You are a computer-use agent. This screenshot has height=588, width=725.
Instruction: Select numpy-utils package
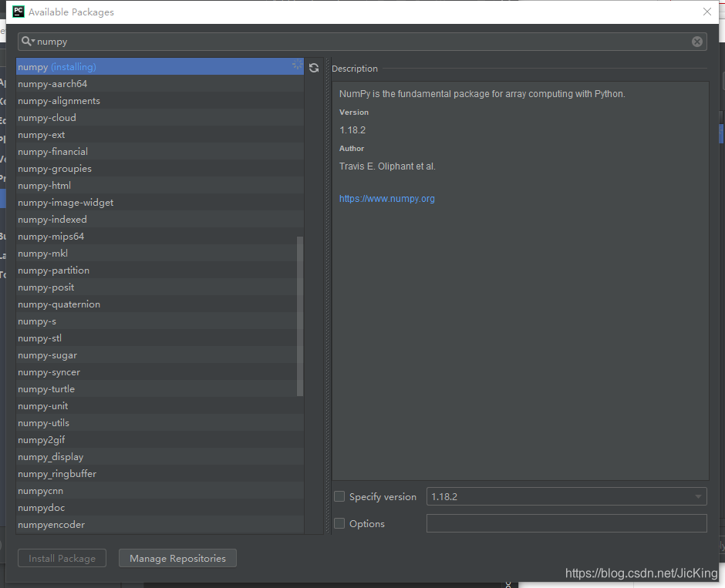(160, 422)
